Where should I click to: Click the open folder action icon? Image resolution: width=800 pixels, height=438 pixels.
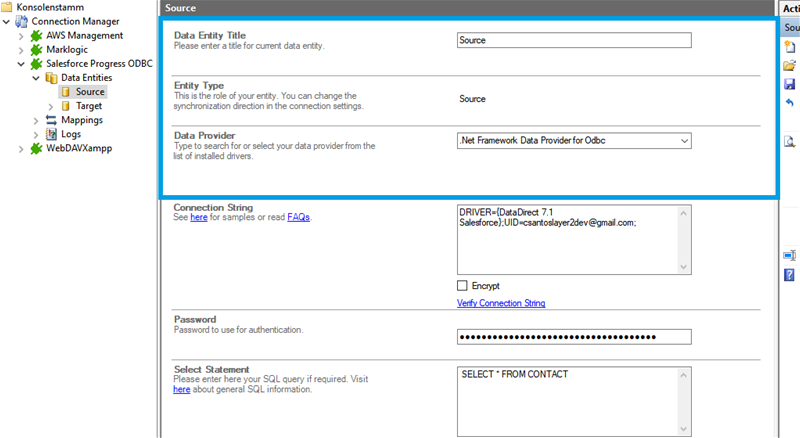pyautogui.click(x=789, y=65)
